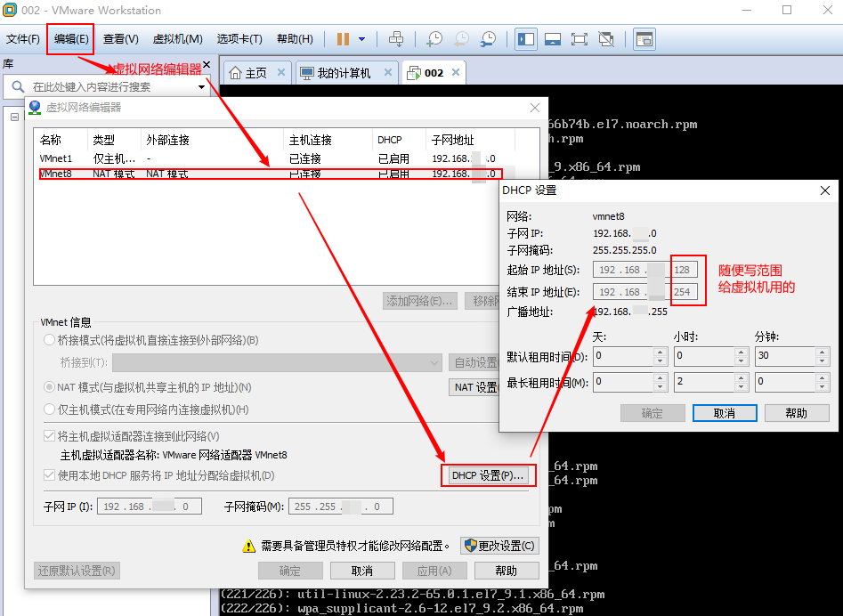Viewport: 843px width, 616px height.
Task: Open the snapshot manager
Action: tap(488, 38)
